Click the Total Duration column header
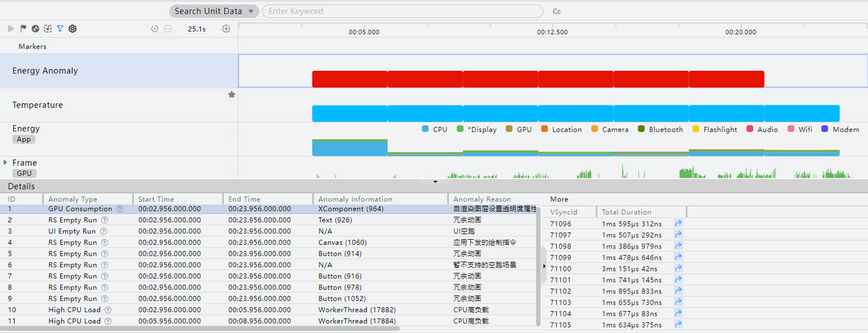This screenshot has width=868, height=333. 626,212
